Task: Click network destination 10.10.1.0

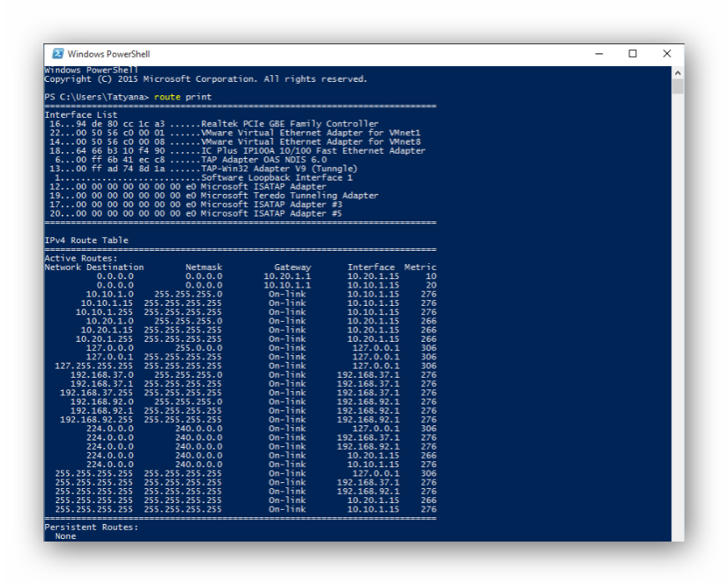Action: click(109, 294)
